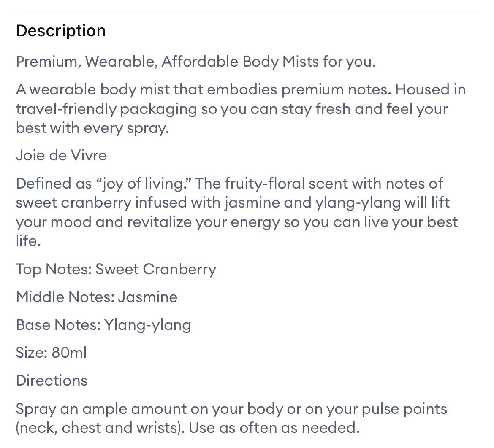Click the "Size: 80ml" line
The height and width of the screenshot is (448, 494).
pyautogui.click(x=51, y=353)
